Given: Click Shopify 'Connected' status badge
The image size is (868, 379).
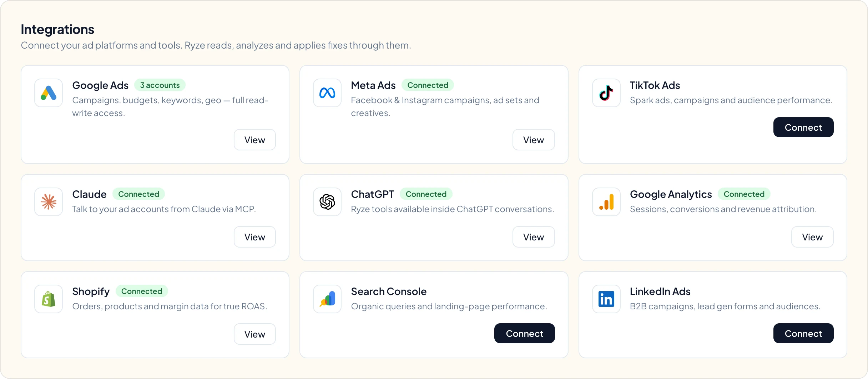Looking at the screenshot, I should coord(142,291).
